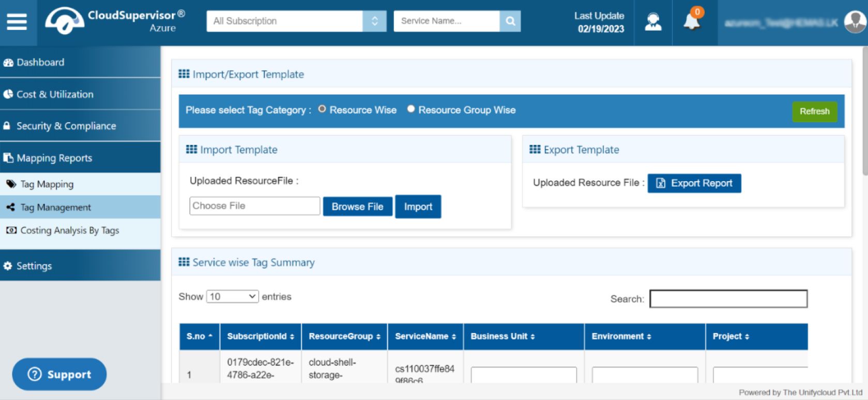Open the hamburger menu icon
Viewport: 868px width, 400px height.
pos(17,22)
